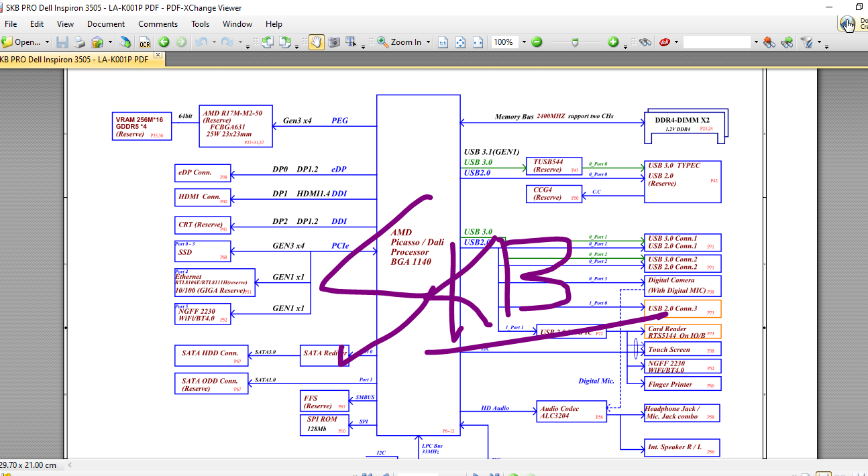Find previous result with binoculars back arrow
The image size is (868, 476).
point(769,42)
